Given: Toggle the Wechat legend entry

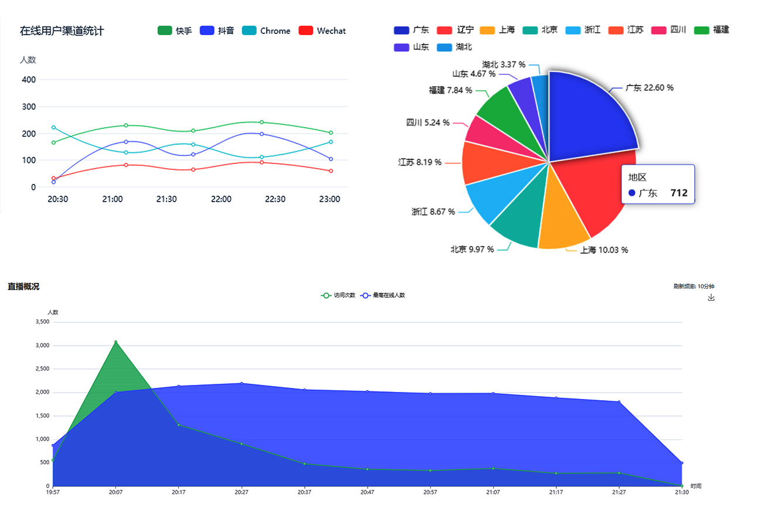Looking at the screenshot, I should [322, 30].
